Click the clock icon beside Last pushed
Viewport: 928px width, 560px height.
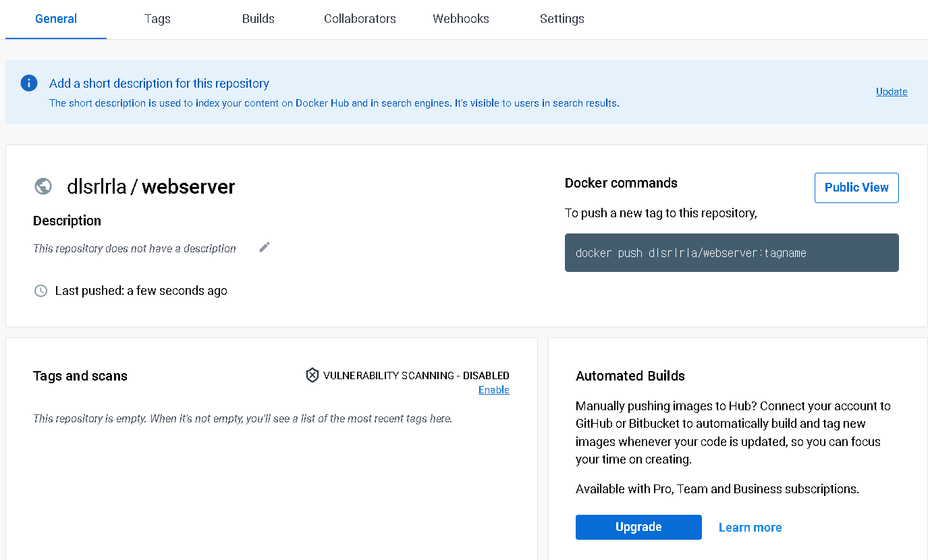coord(41,291)
